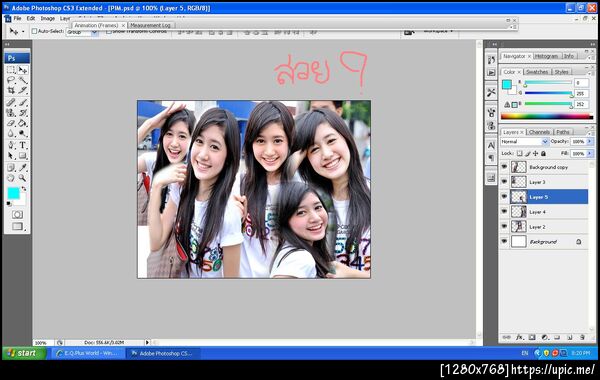
Task: Open the blend mode Normal dropdown
Action: tap(525, 142)
